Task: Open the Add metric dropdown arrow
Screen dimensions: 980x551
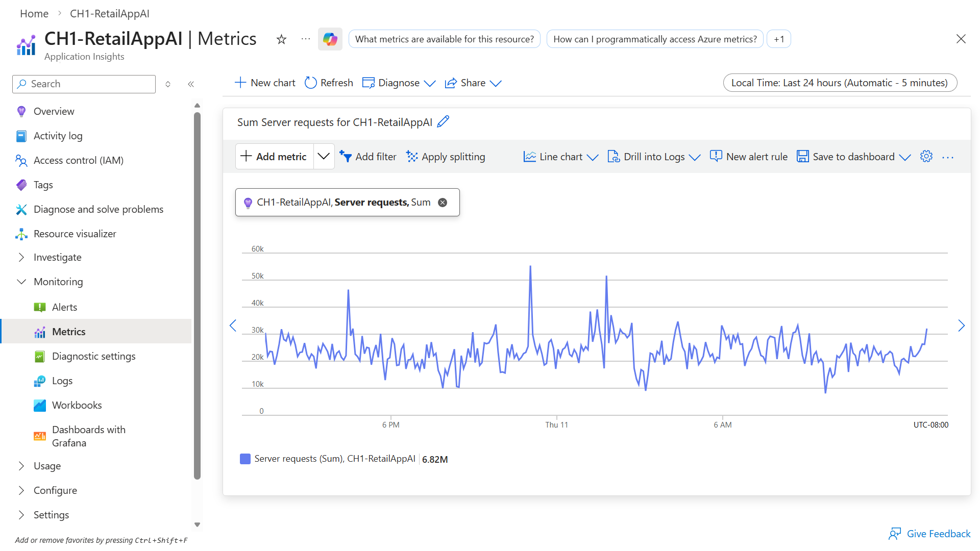Action: point(324,156)
